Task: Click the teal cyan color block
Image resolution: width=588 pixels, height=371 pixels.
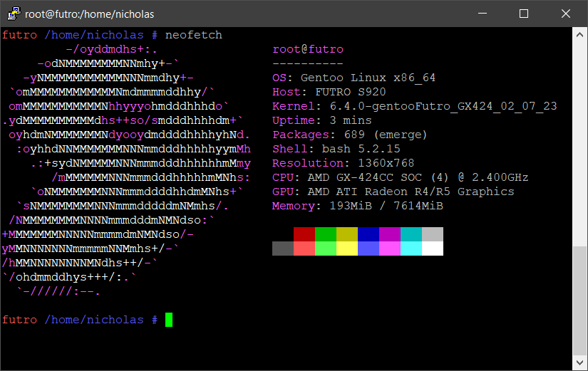Action: coord(411,234)
